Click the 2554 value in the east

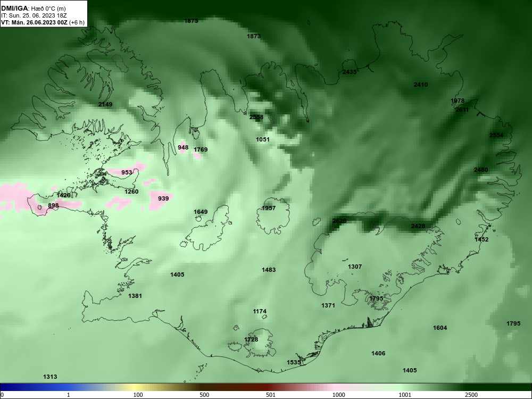496,135
